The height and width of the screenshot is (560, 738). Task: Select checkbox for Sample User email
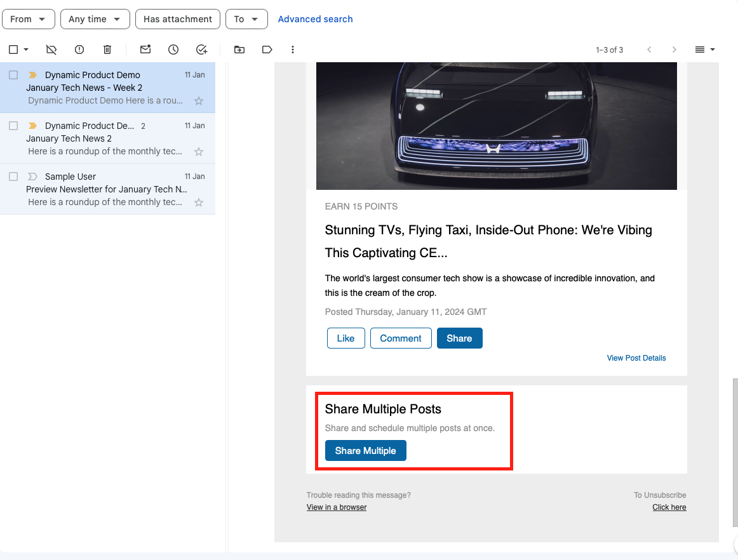[13, 177]
